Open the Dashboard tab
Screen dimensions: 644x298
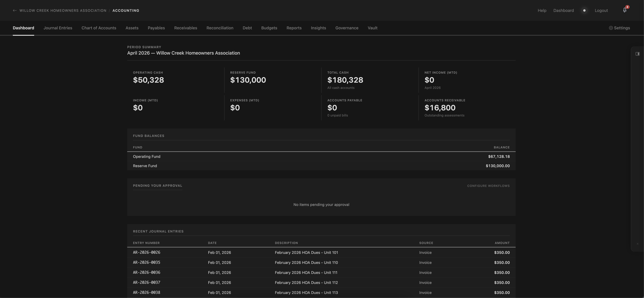[24, 28]
